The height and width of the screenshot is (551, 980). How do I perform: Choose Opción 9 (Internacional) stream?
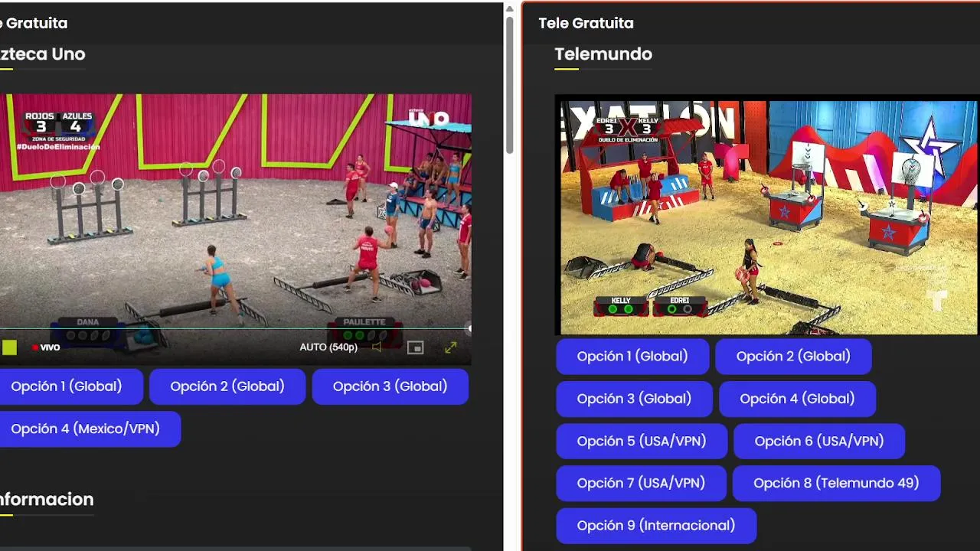click(x=656, y=525)
